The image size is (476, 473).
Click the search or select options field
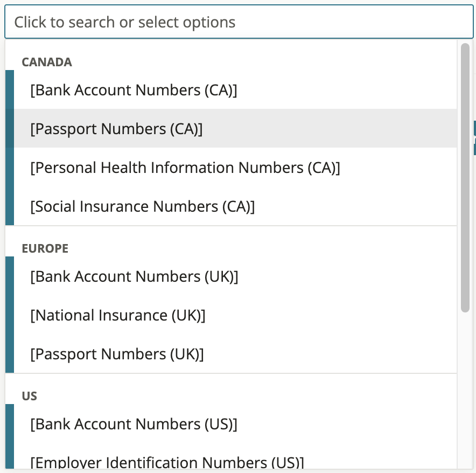(x=239, y=23)
